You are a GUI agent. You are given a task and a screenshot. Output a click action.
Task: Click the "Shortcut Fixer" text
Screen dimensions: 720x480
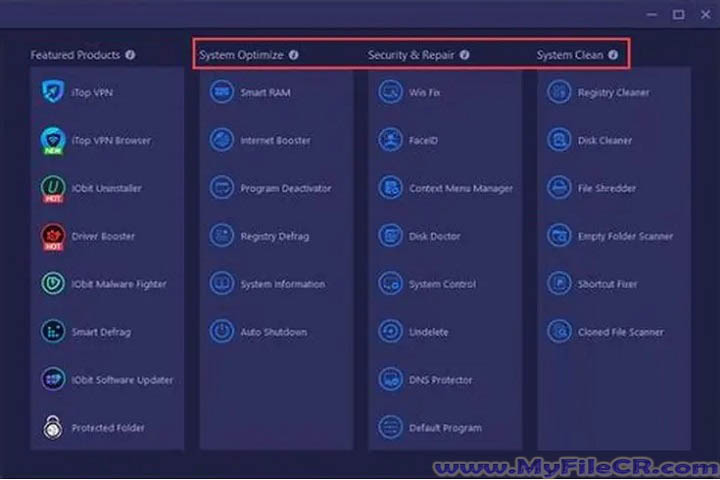point(608,284)
